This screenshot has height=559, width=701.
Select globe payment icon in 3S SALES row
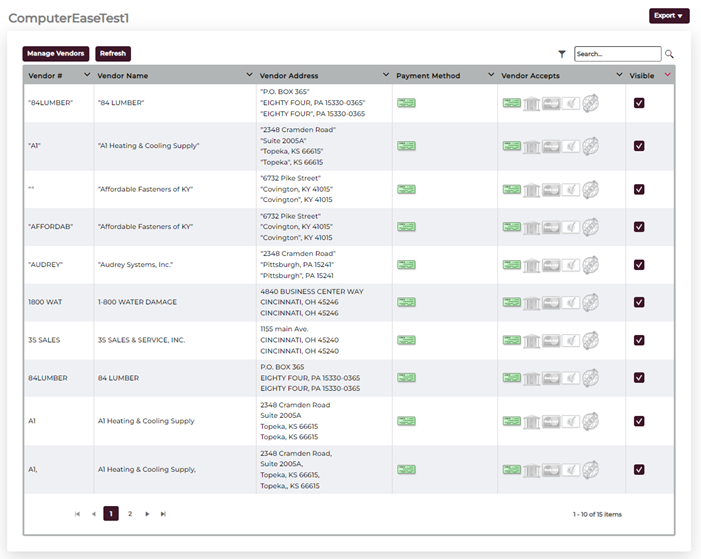(x=590, y=340)
